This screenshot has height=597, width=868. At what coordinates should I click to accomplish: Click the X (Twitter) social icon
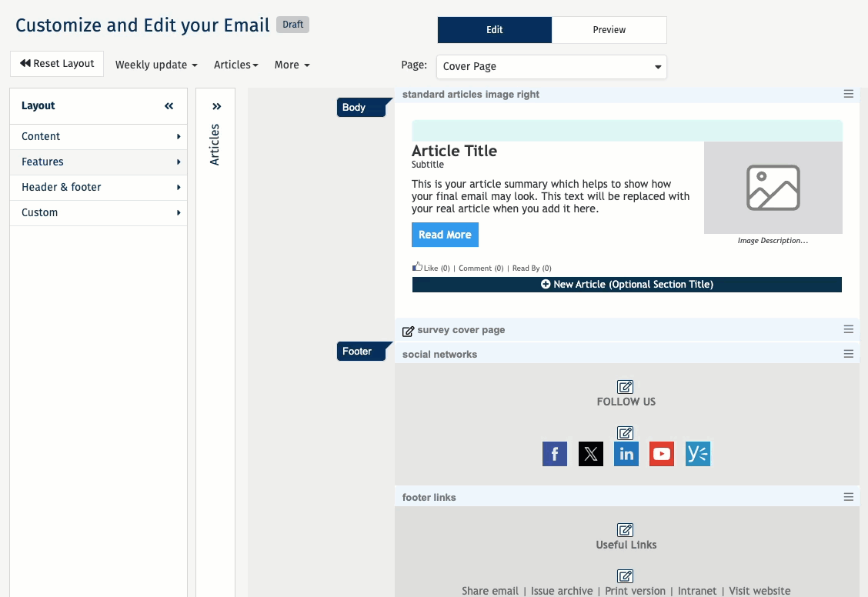click(590, 454)
